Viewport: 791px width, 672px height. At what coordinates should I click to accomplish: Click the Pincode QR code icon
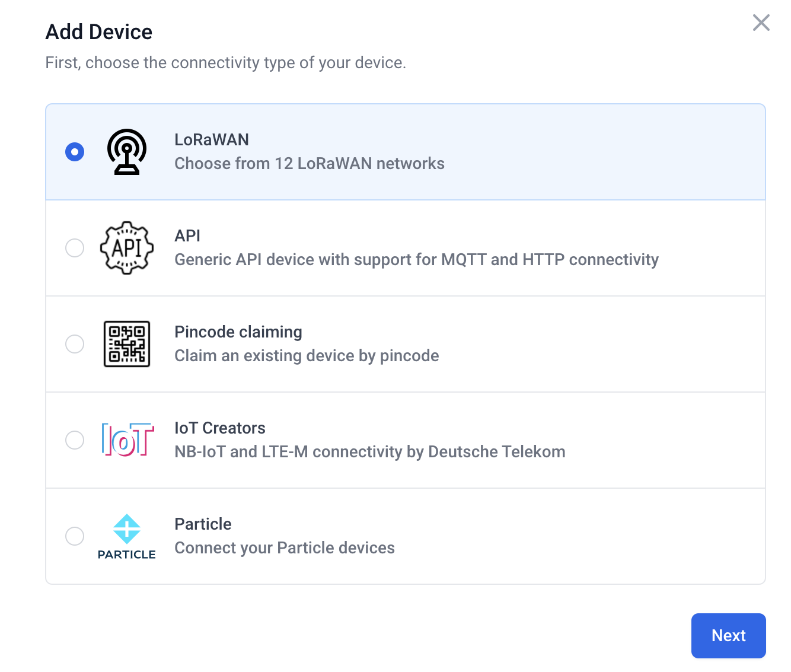click(127, 344)
